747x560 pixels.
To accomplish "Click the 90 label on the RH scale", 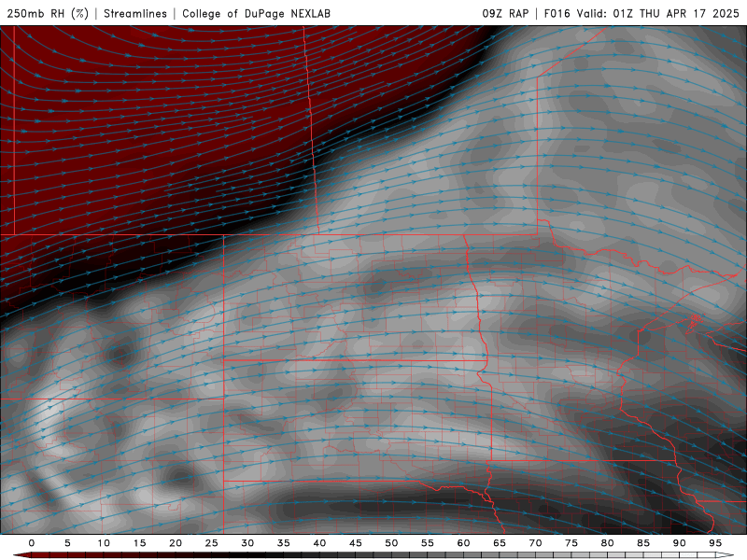I will [x=679, y=543].
